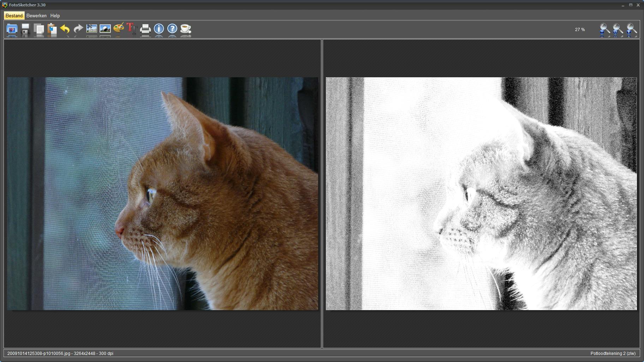The image size is (644, 362).
Task: Copy the drawing with the copy icon
Action: coord(38,29)
